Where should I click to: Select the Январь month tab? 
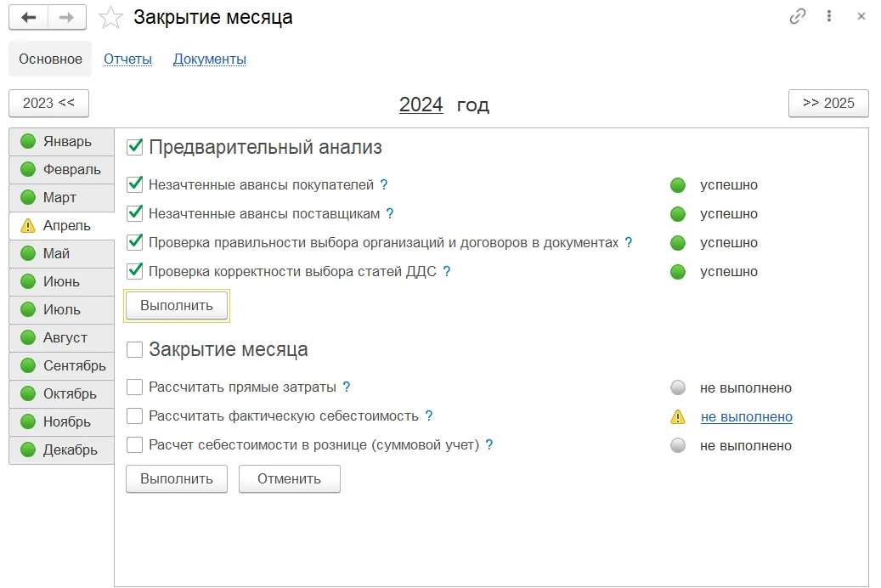(62, 142)
